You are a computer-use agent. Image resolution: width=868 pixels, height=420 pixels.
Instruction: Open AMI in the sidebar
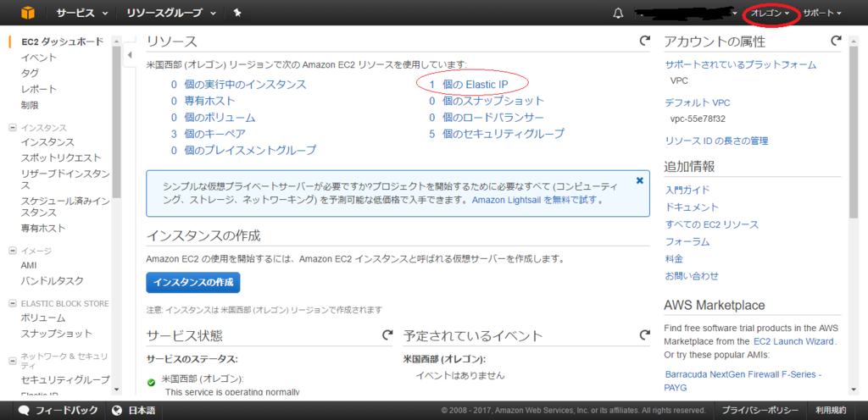pos(29,265)
